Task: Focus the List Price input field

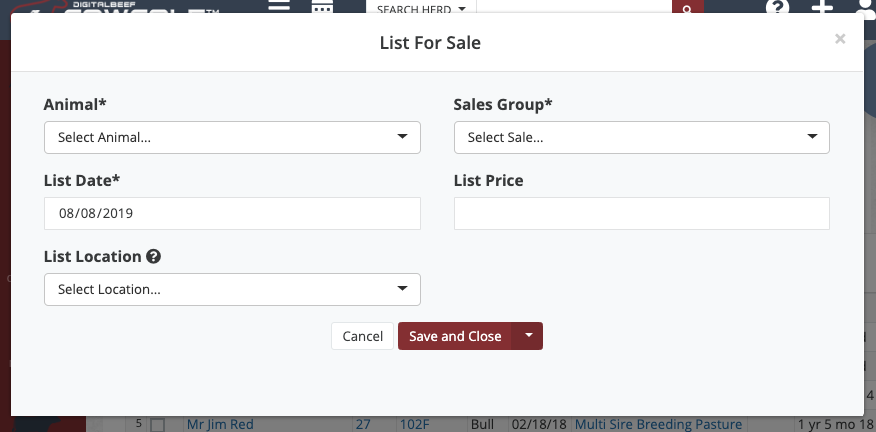Action: (641, 213)
